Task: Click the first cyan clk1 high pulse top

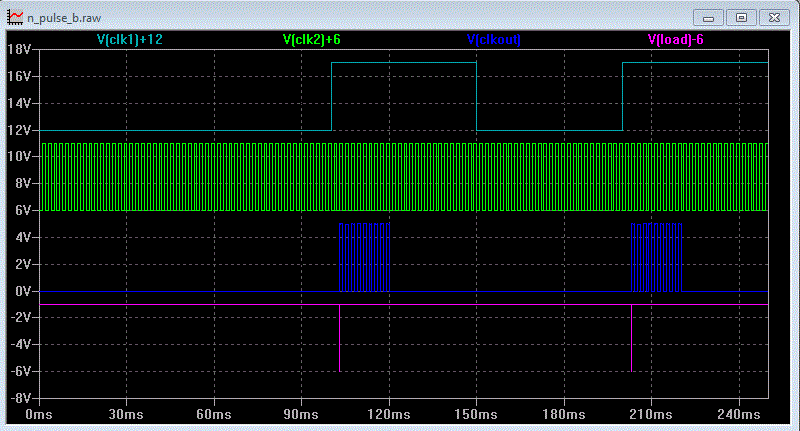Action: 404,63
